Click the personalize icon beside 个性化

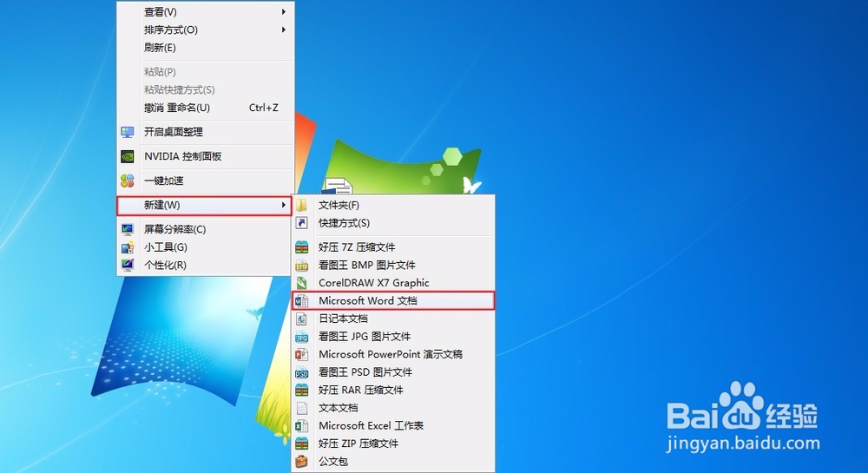click(x=128, y=265)
